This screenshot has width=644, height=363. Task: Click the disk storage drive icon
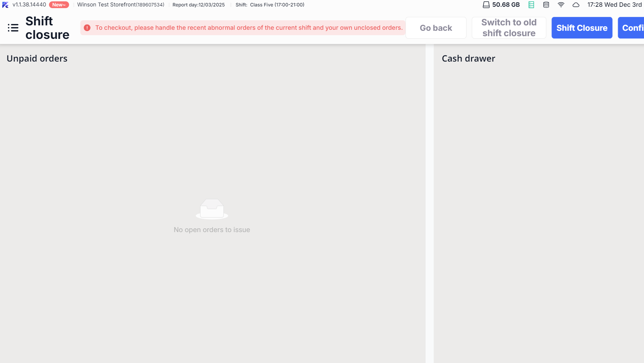point(486,5)
